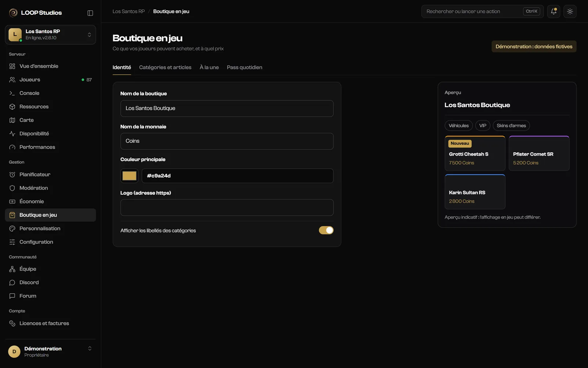Open the À la une tab

(x=209, y=67)
